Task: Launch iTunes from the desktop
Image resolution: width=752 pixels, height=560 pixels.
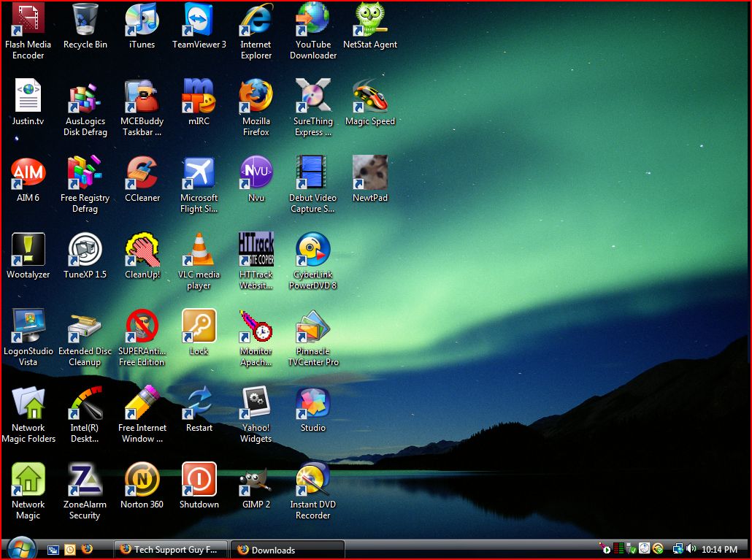Action: [x=142, y=19]
